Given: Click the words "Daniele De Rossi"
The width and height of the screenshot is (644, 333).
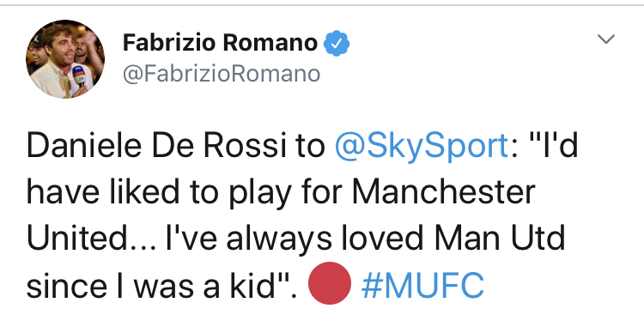Looking at the screenshot, I should tap(156, 146).
